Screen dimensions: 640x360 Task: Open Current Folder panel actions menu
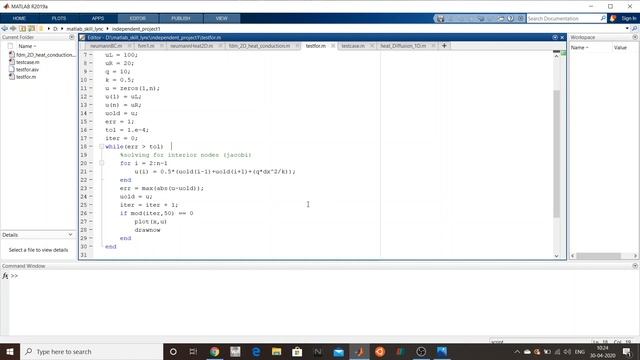(72, 37)
